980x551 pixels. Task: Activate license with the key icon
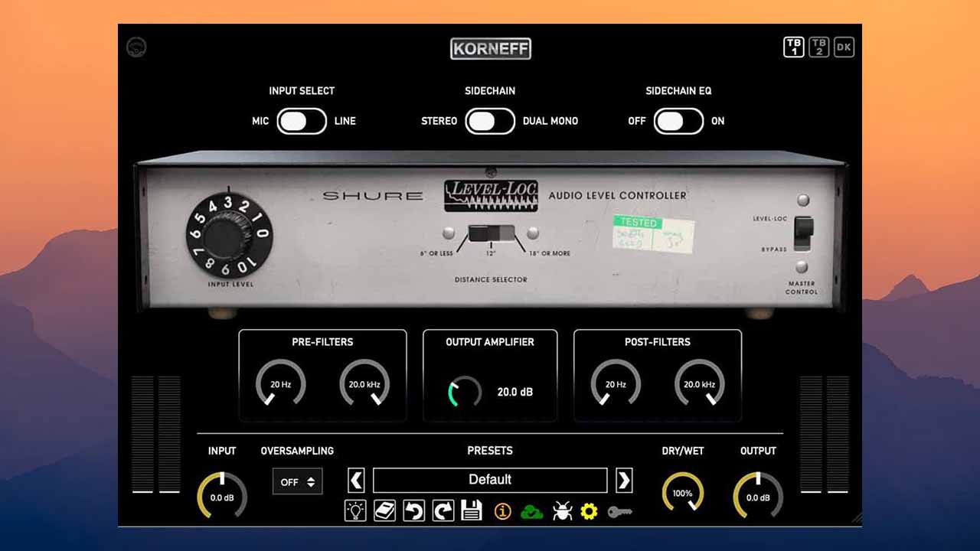coord(619,510)
